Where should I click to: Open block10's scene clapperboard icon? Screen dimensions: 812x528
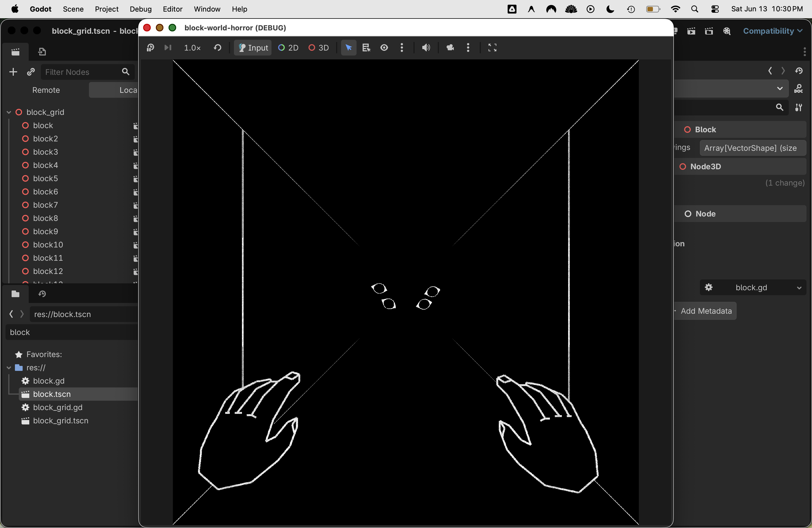tap(135, 245)
